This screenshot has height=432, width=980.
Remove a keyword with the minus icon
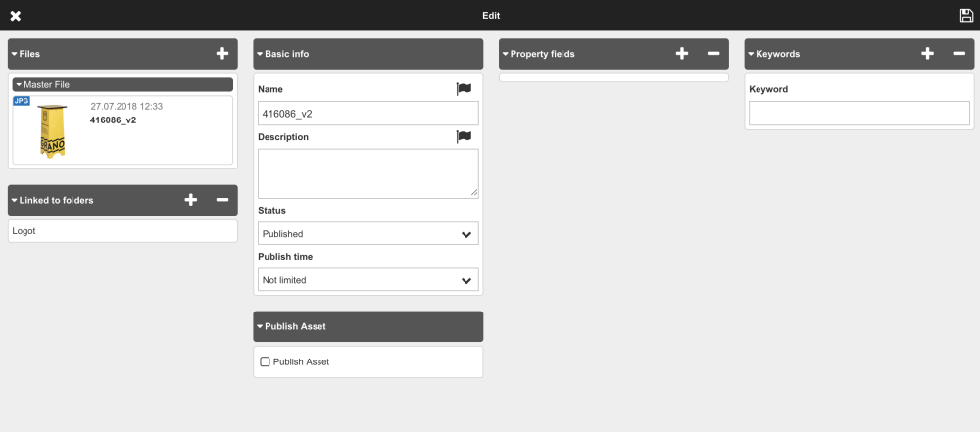coord(958,54)
